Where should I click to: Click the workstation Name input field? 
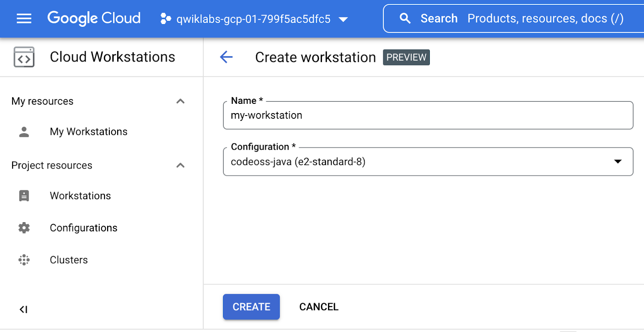pos(427,116)
